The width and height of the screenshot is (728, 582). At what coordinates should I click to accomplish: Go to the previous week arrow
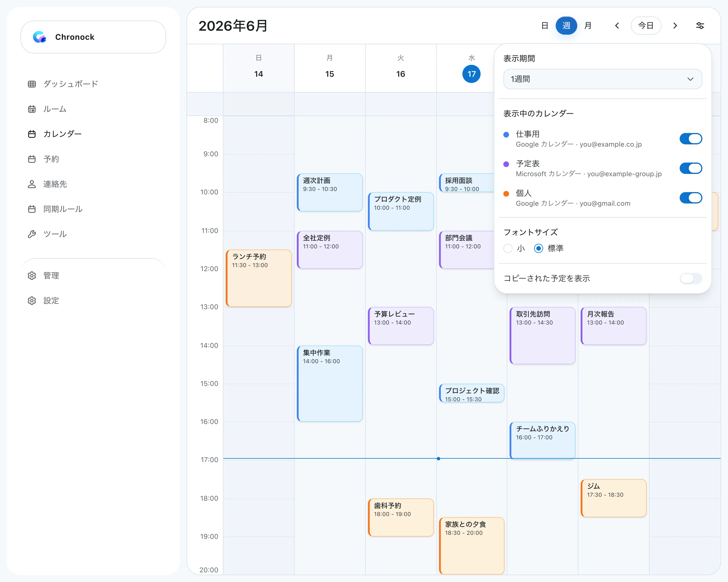pyautogui.click(x=617, y=26)
